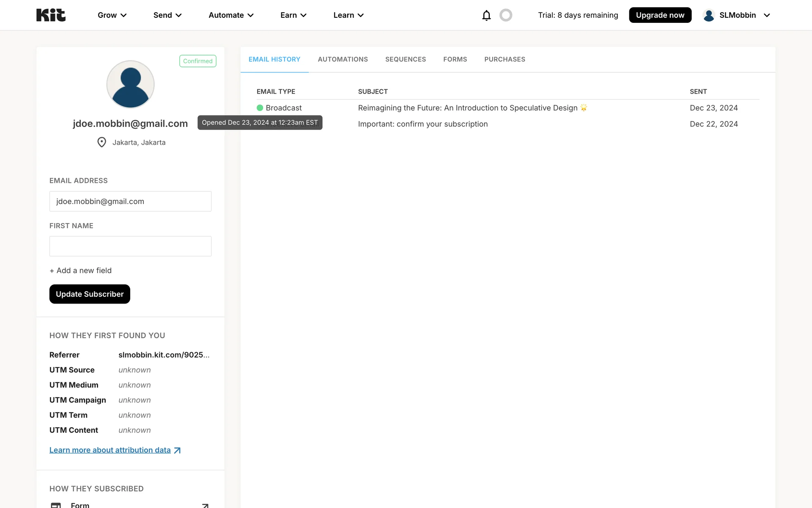Switch to the Purchases tab
This screenshot has height=508, width=812.
pyautogui.click(x=505, y=59)
